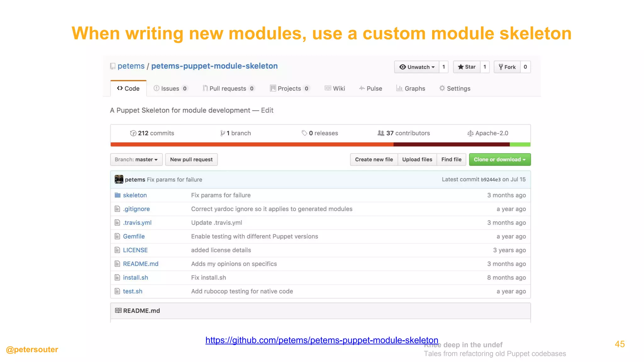This screenshot has width=644, height=362.
Task: Open the latest commit b9244e3 link
Action: pos(491,180)
